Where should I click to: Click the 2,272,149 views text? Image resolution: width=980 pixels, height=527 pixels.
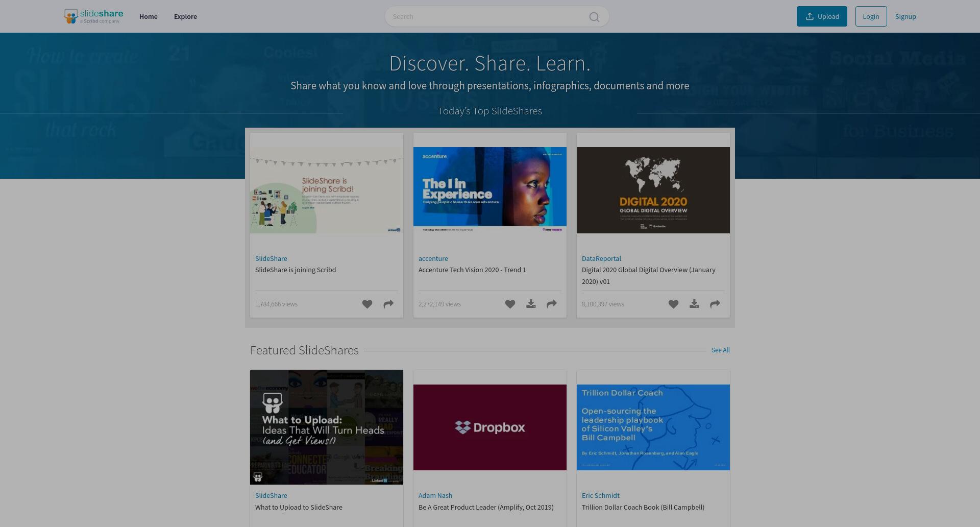pos(439,304)
